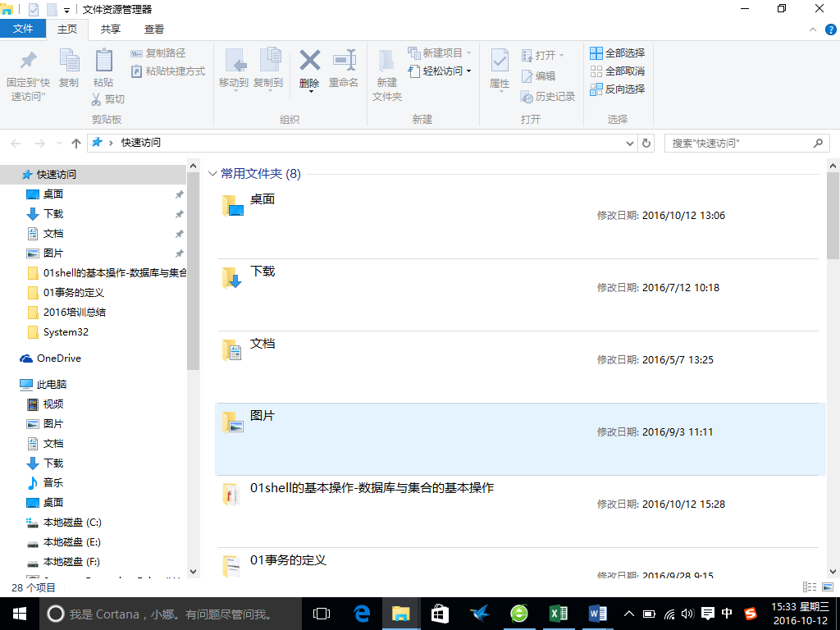
Task: Open the Move to (移动到) menu
Action: coord(234,69)
